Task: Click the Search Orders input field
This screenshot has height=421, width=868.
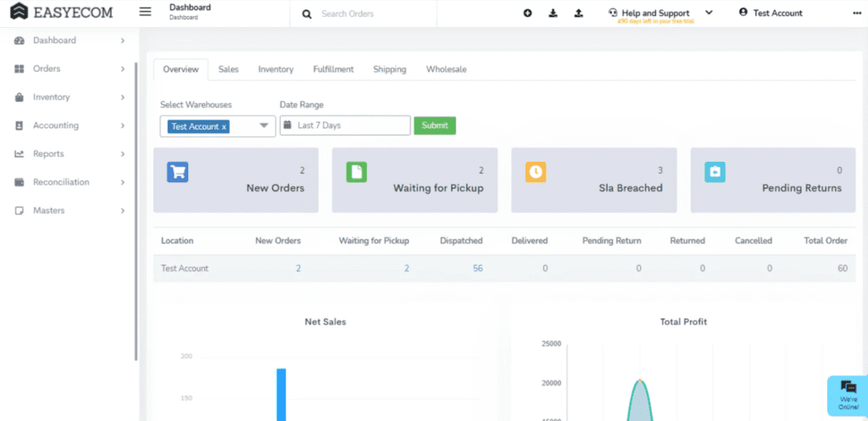Action: point(373,14)
